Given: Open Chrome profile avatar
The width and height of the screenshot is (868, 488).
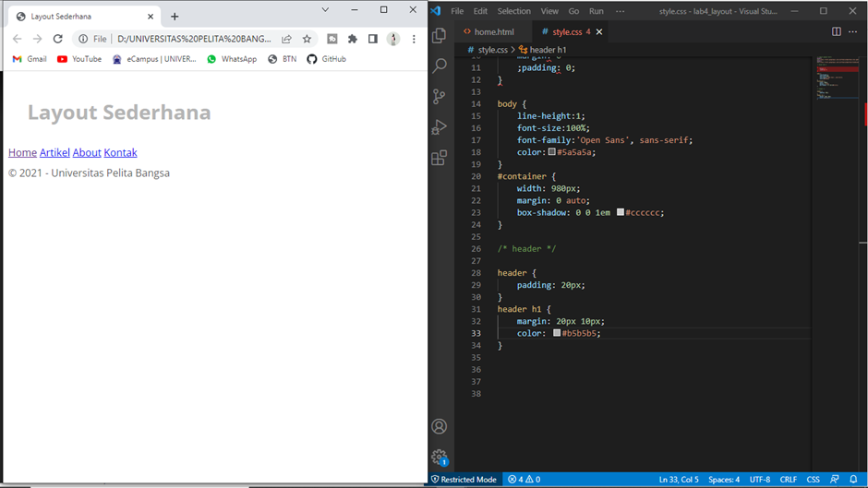Looking at the screenshot, I should (393, 39).
